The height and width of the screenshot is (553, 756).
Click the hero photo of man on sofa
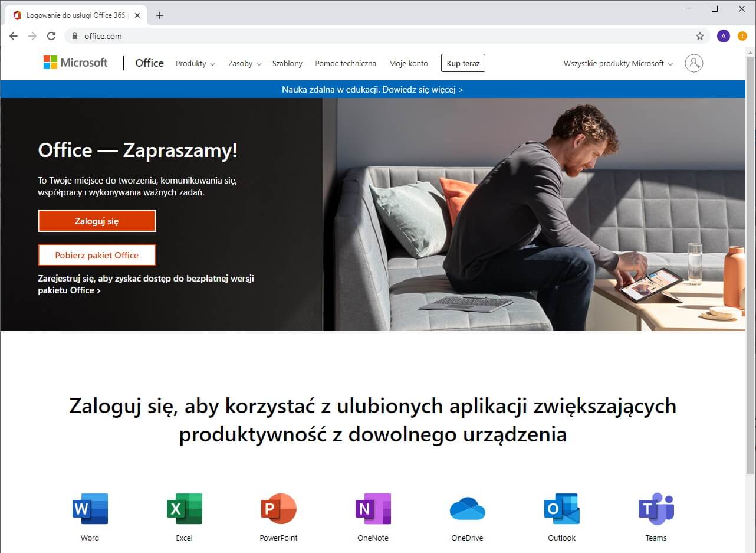[534, 214]
